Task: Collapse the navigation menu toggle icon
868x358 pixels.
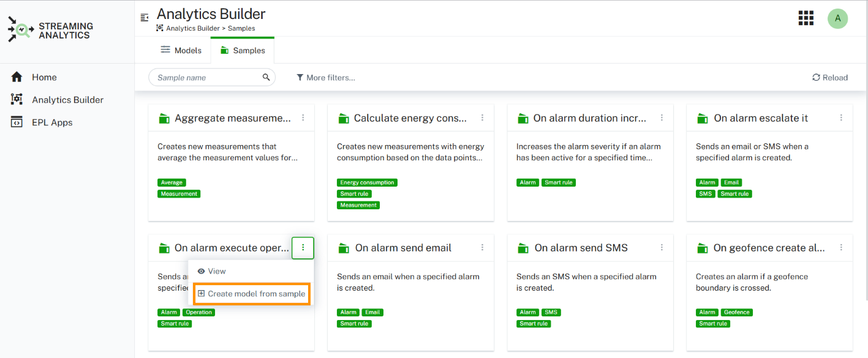Action: (x=144, y=17)
